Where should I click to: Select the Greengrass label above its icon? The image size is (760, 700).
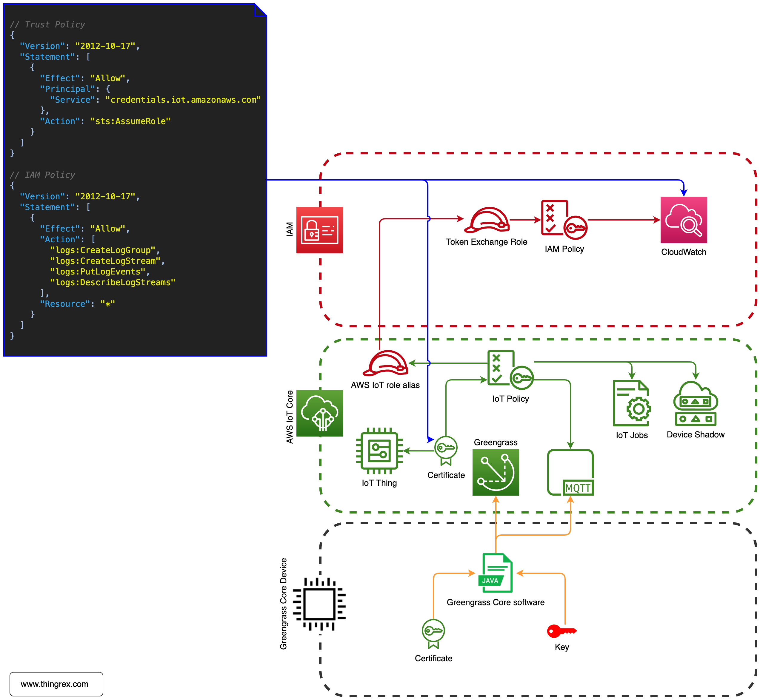point(496,443)
